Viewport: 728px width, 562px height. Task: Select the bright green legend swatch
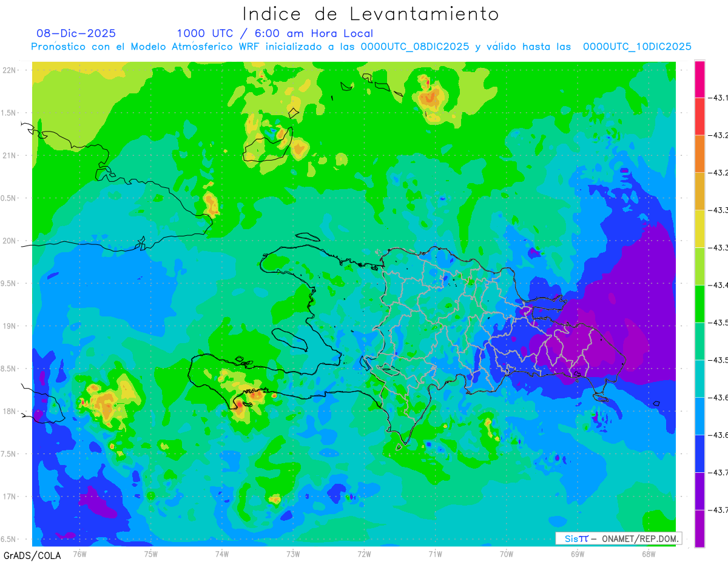(699, 304)
